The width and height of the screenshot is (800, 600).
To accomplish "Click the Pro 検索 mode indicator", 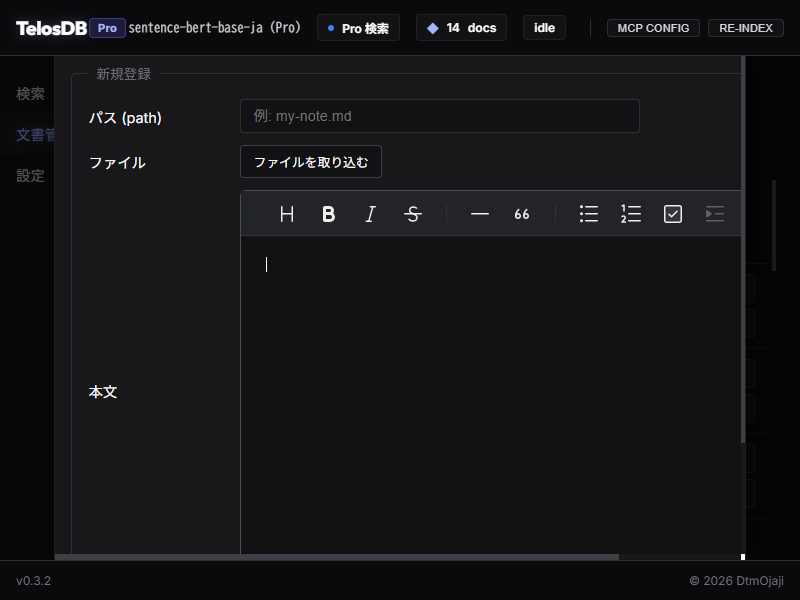I will point(358,28).
